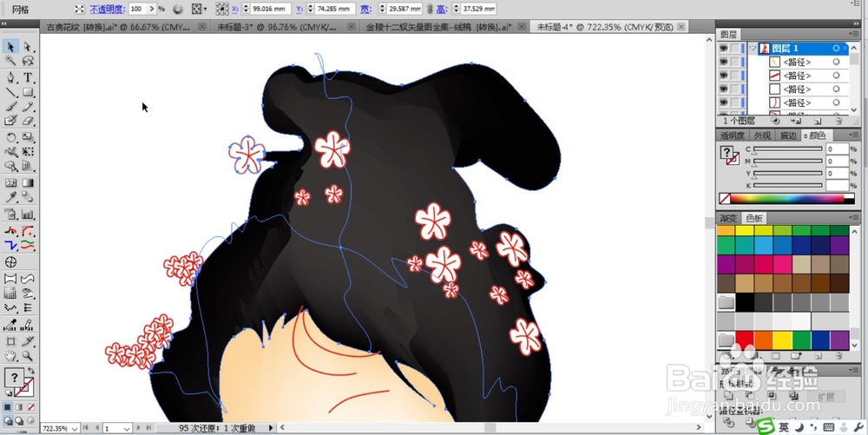The image size is (868, 435).
Task: Switch to document tab 金陵十二钗矢量图全集
Action: click(x=438, y=27)
